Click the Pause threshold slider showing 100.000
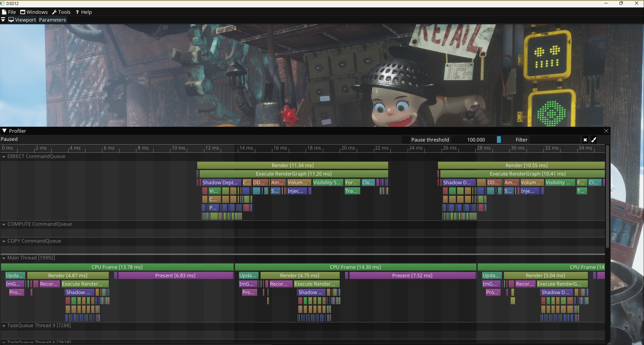 [476, 140]
